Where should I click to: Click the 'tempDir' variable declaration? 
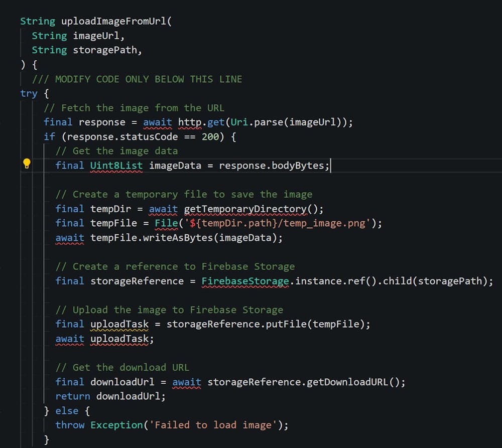(111, 209)
